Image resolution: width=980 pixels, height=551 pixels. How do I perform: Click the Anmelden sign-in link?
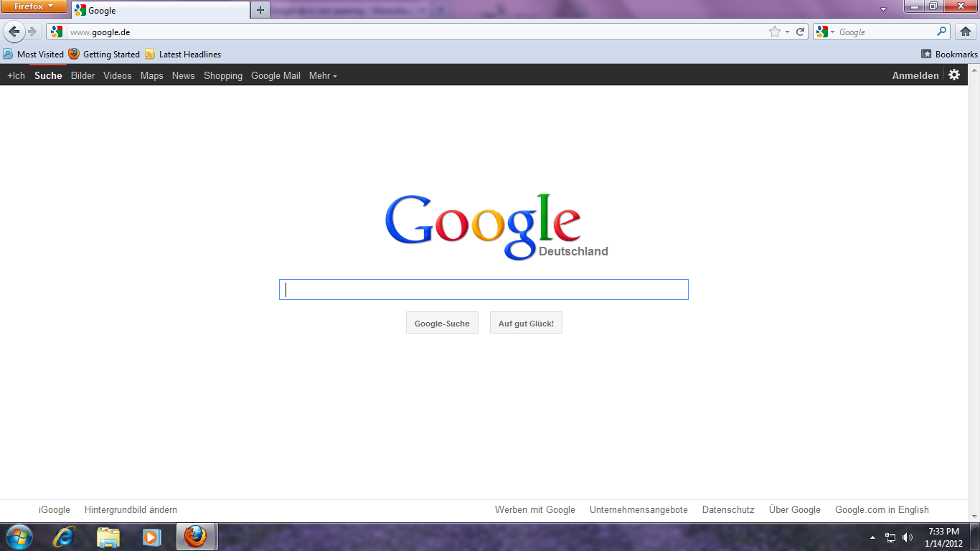coord(915,75)
